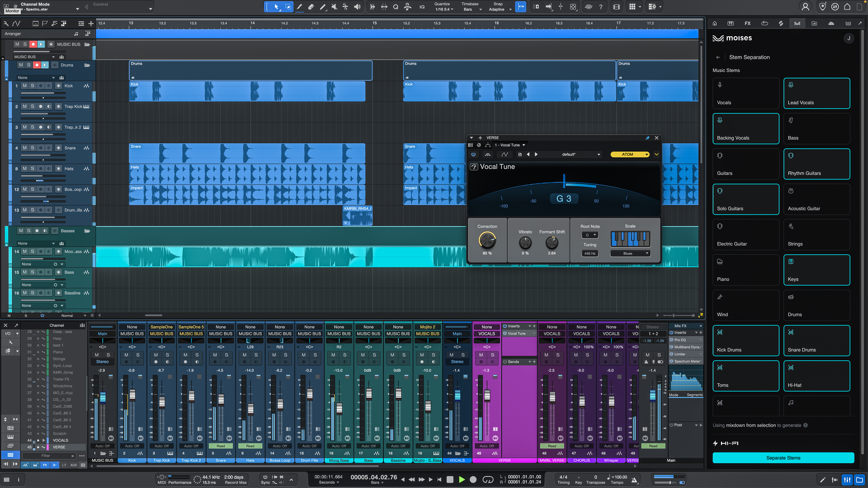Solo the Snare track

click(x=33, y=148)
